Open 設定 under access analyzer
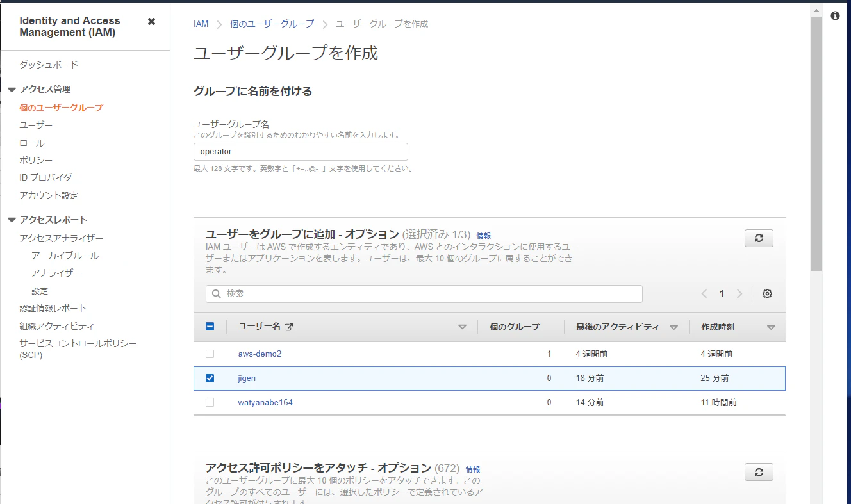This screenshot has height=504, width=851. click(x=40, y=291)
